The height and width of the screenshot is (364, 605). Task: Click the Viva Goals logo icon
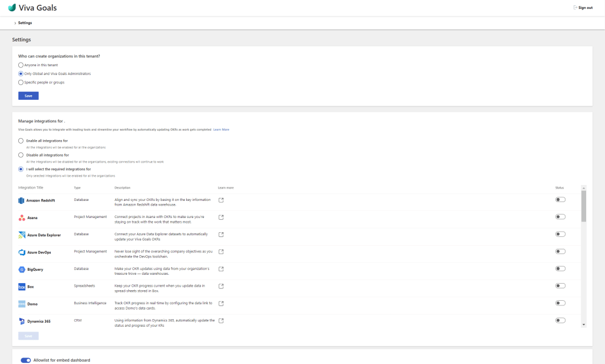pyautogui.click(x=12, y=8)
